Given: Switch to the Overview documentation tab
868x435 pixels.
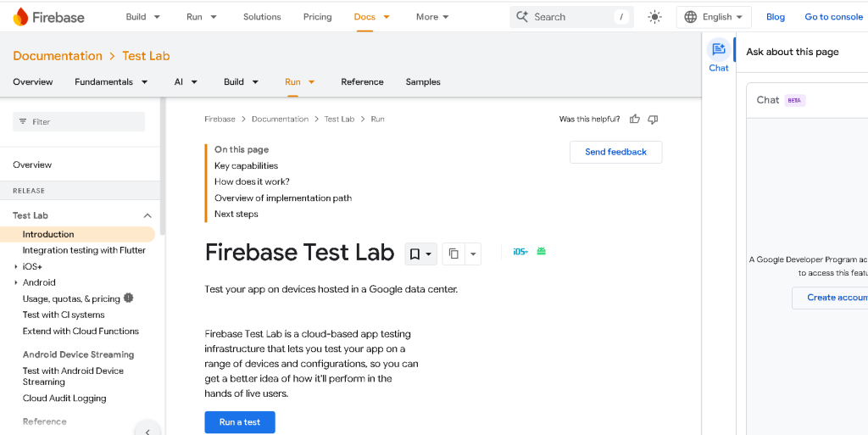Looking at the screenshot, I should coord(33,82).
